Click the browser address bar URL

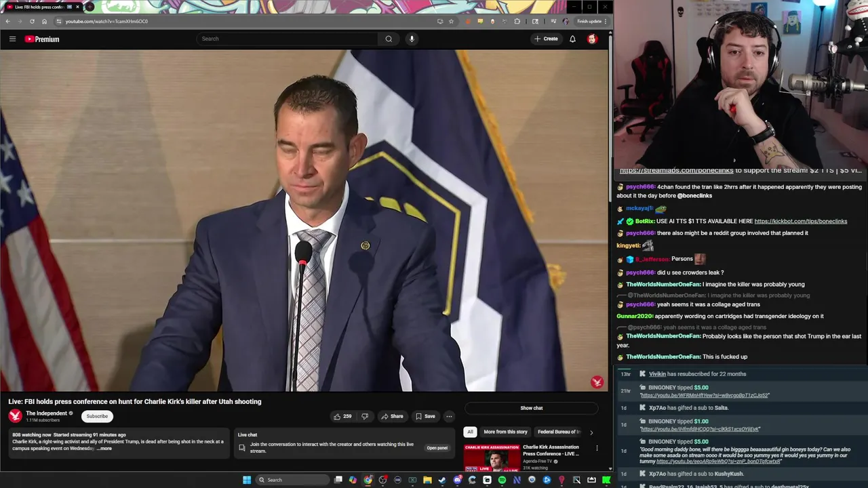pos(106,21)
